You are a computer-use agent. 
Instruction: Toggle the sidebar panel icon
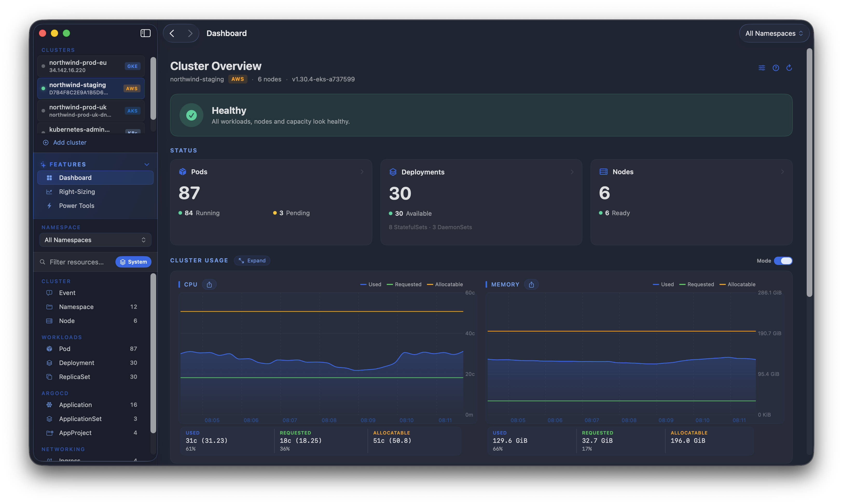pos(146,33)
